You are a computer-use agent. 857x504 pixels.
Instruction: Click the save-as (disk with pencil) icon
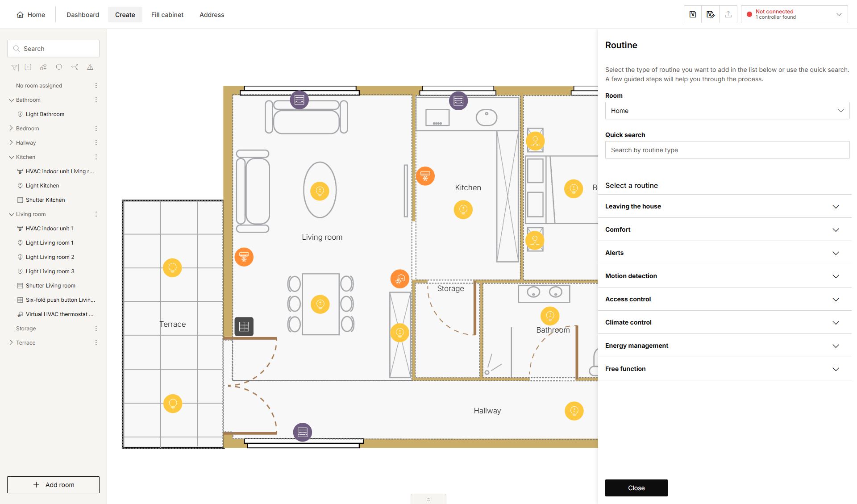[711, 14]
